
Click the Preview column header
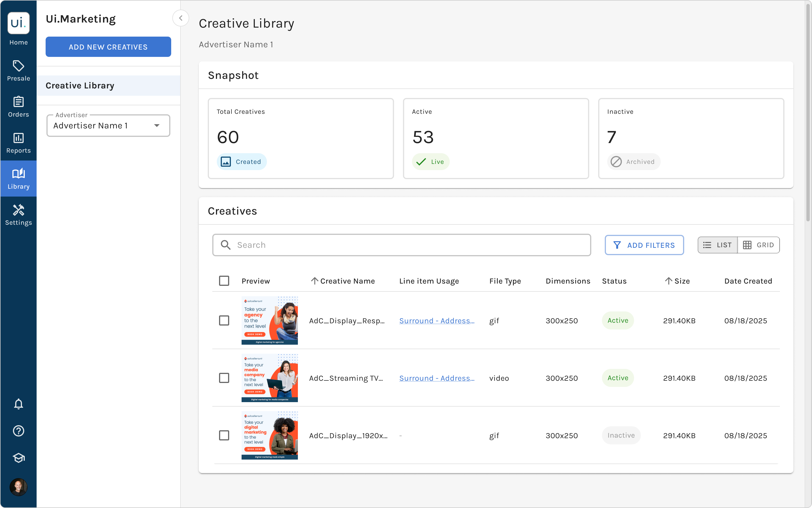tap(256, 281)
